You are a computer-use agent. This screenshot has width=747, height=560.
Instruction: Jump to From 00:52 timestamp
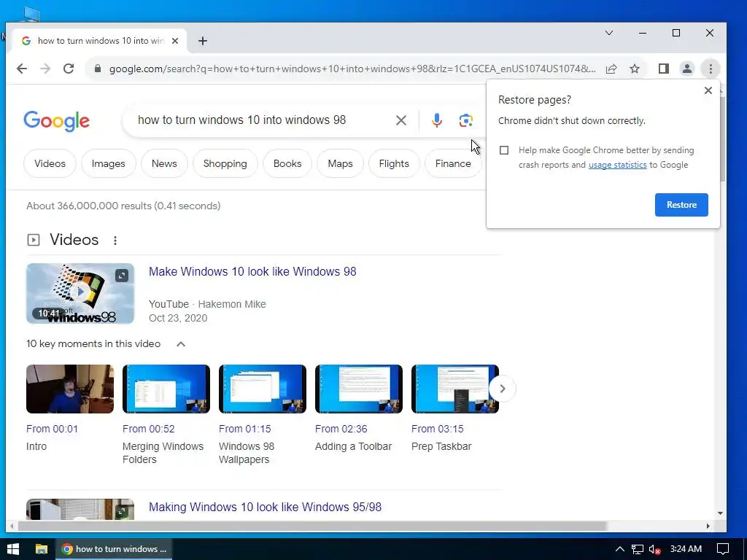coord(149,429)
